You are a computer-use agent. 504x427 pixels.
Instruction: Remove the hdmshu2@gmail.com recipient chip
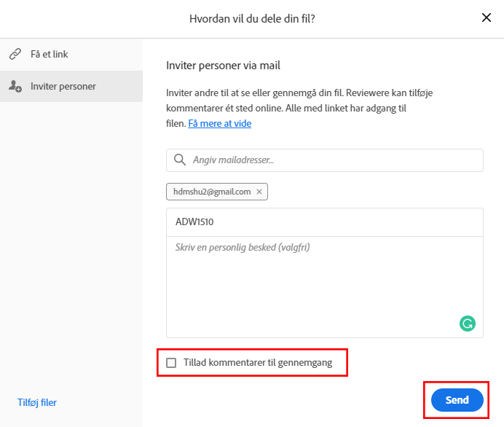pos(259,192)
